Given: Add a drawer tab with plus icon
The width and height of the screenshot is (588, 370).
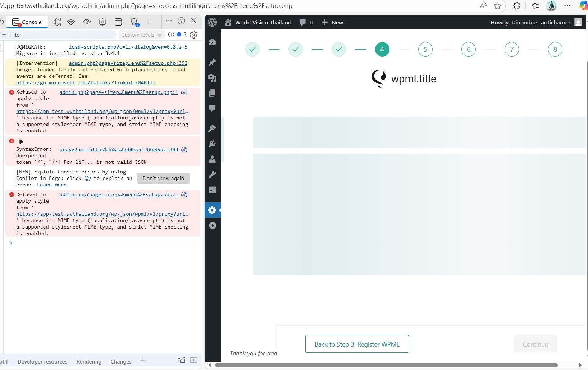Looking at the screenshot, I should point(143,361).
